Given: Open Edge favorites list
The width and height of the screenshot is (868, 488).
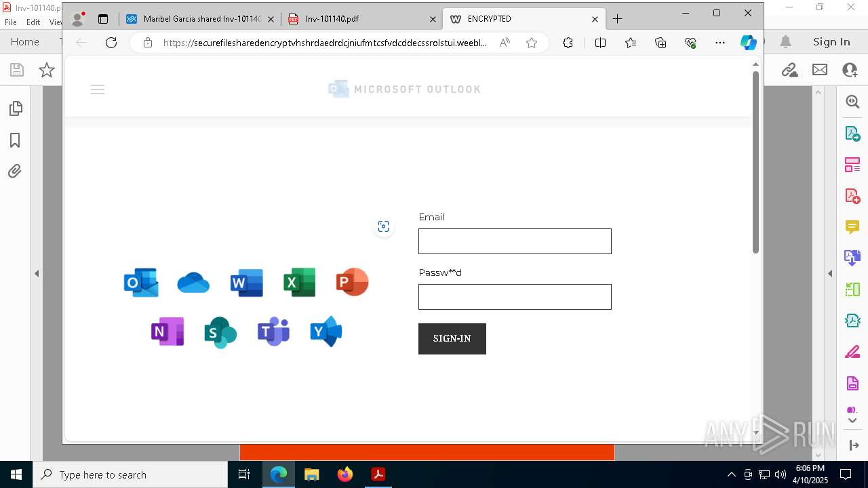Looking at the screenshot, I should click(x=631, y=43).
